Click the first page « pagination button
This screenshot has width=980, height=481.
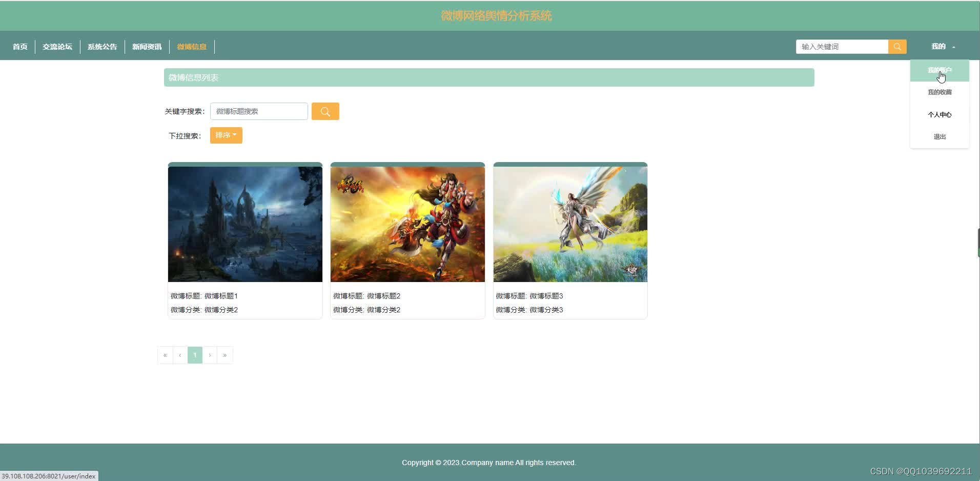click(x=165, y=355)
